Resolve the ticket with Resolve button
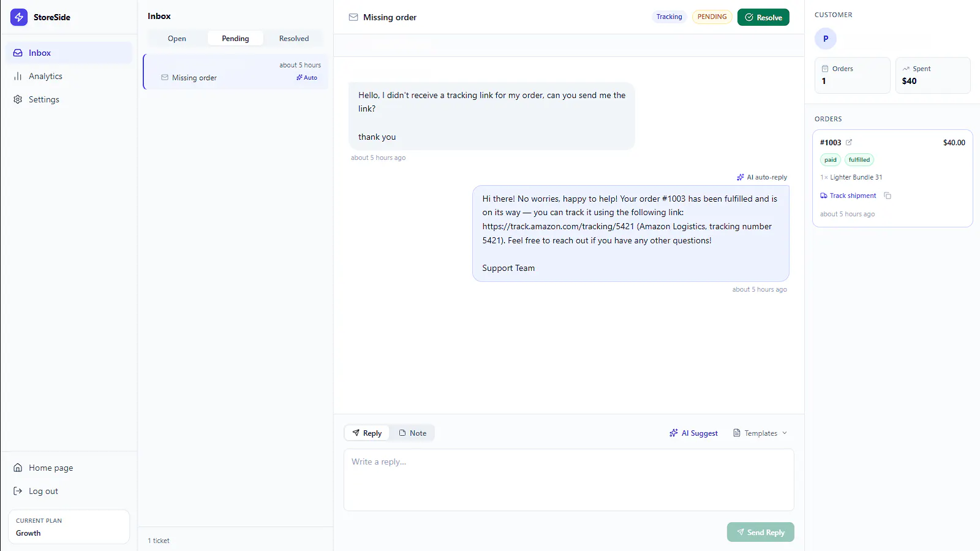The image size is (980, 551). (763, 17)
